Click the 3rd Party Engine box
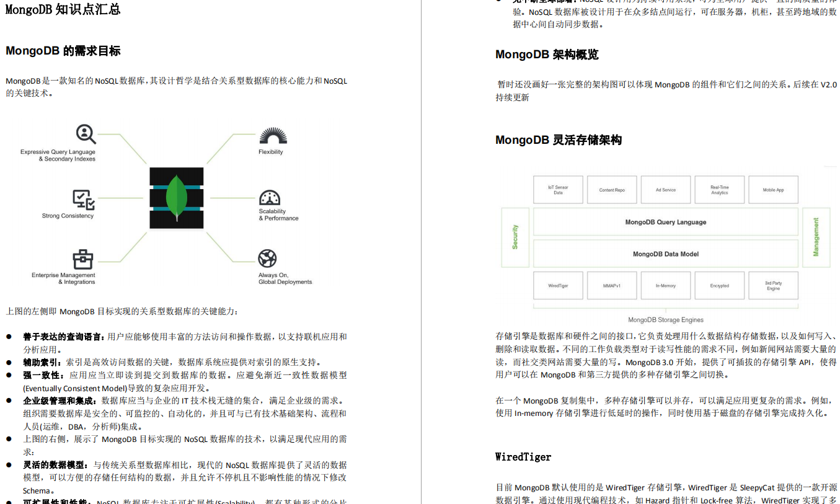Image resolution: width=840 pixels, height=504 pixels. click(x=773, y=285)
